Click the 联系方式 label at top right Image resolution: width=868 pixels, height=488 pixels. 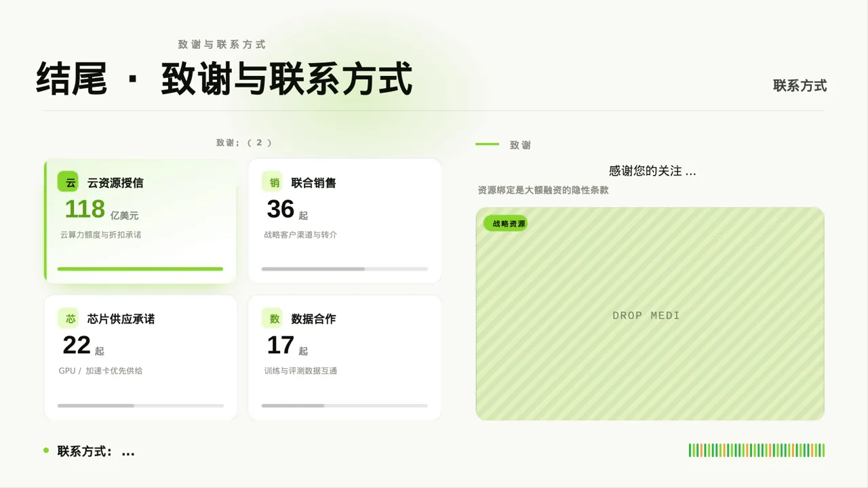point(800,86)
